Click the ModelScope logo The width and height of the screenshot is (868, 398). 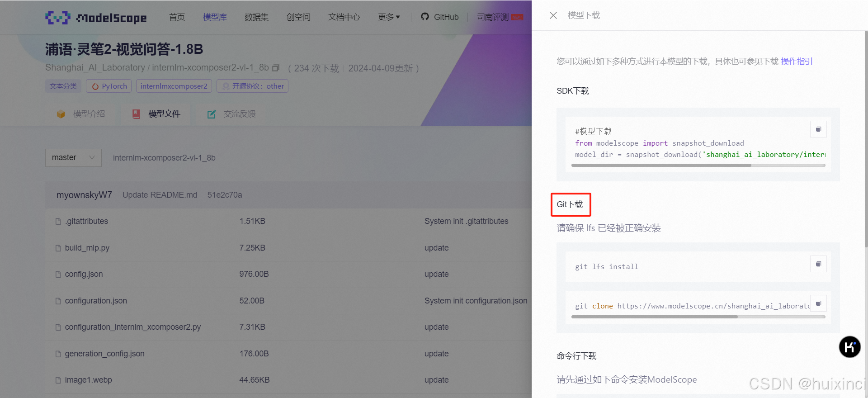tap(96, 18)
